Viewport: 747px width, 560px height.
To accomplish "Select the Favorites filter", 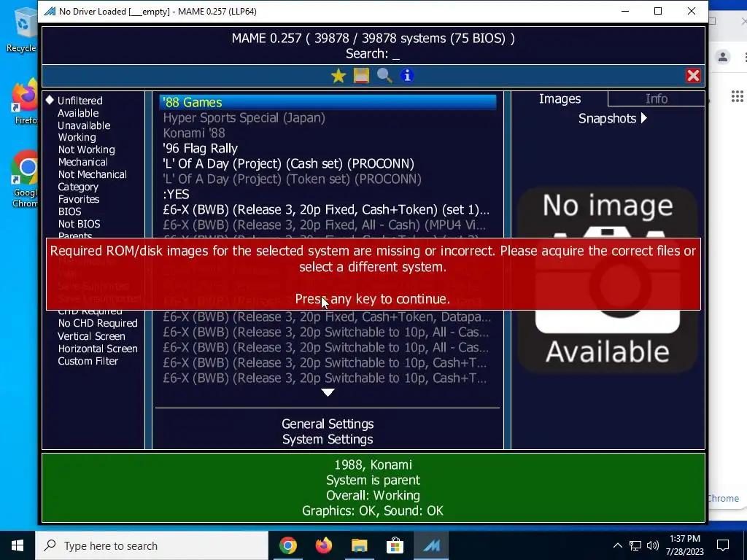I will [79, 199].
